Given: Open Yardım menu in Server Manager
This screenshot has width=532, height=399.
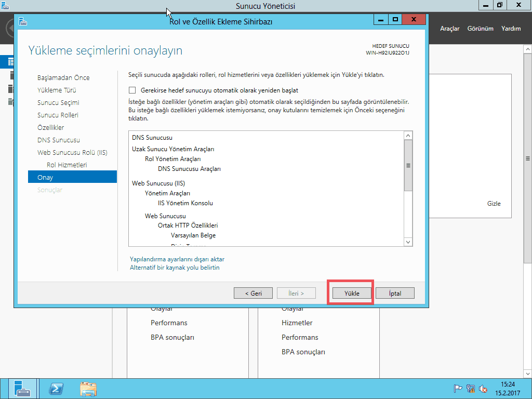Looking at the screenshot, I should pyautogui.click(x=511, y=29).
